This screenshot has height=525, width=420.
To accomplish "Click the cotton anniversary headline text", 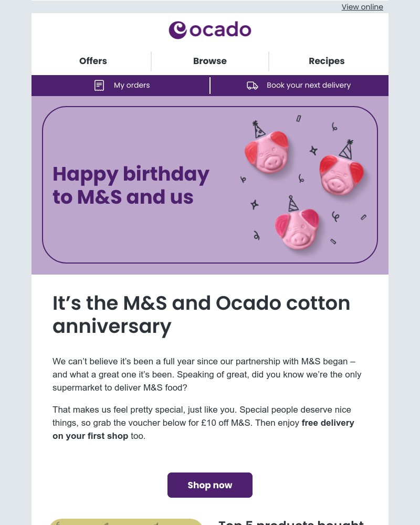I will (x=202, y=314).
